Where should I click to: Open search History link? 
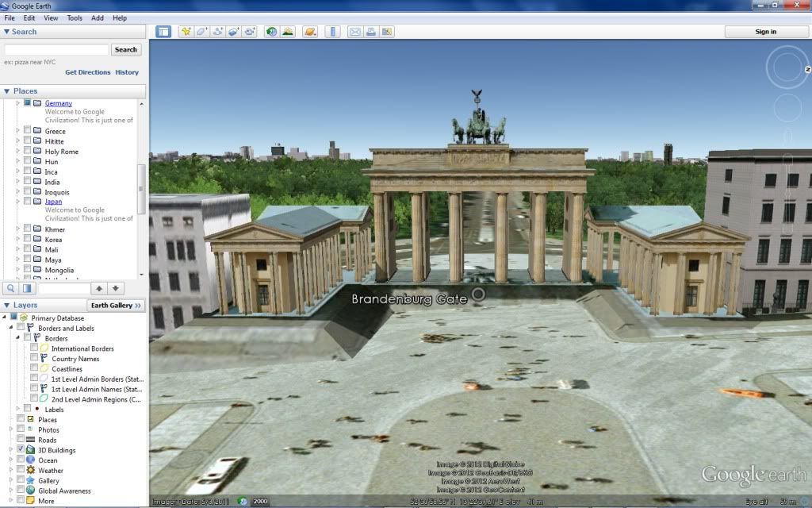click(x=127, y=72)
